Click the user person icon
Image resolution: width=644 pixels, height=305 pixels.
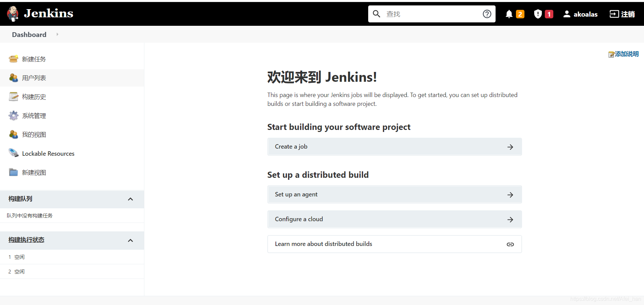567,14
